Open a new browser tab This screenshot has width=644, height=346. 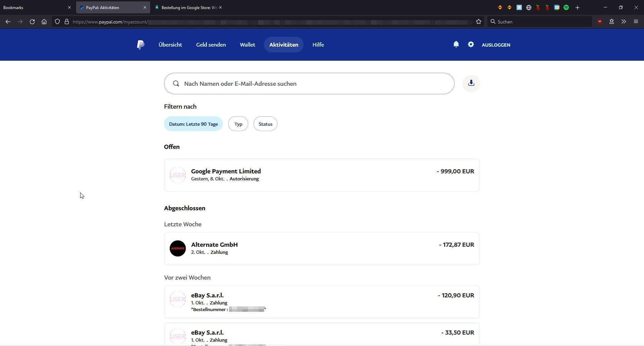coord(577,7)
